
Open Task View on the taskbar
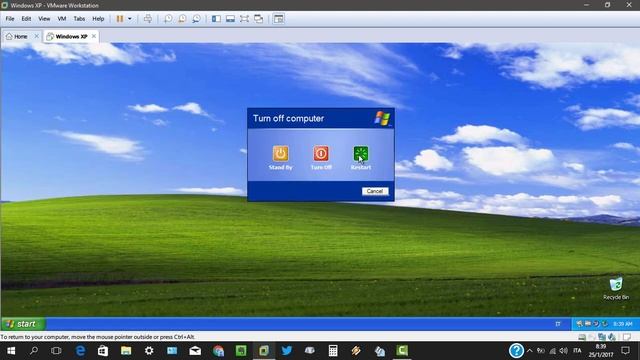click(56, 351)
